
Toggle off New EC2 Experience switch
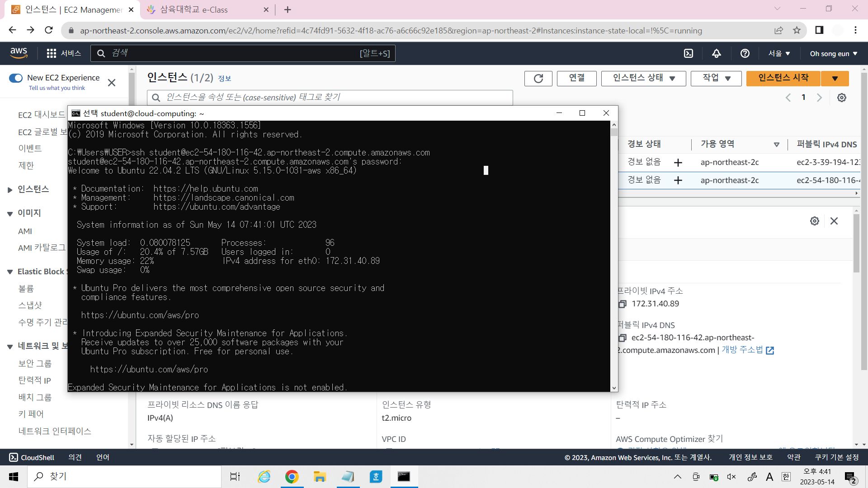coord(16,78)
